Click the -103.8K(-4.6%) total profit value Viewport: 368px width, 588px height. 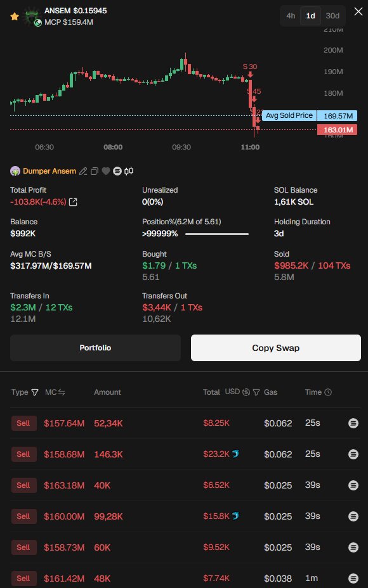[38, 202]
